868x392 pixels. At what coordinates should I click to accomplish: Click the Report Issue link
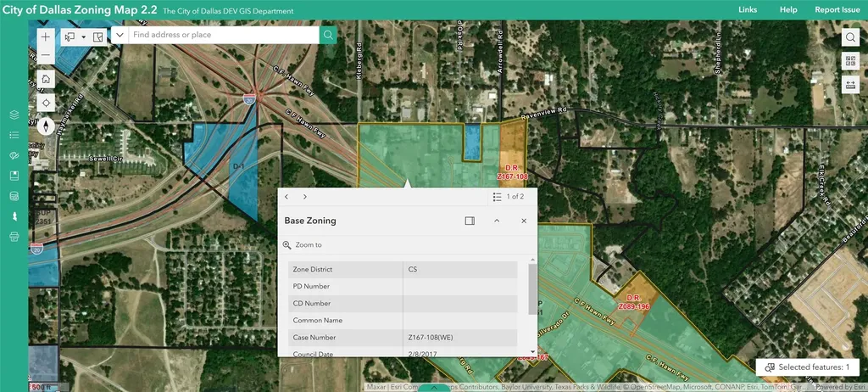point(837,10)
